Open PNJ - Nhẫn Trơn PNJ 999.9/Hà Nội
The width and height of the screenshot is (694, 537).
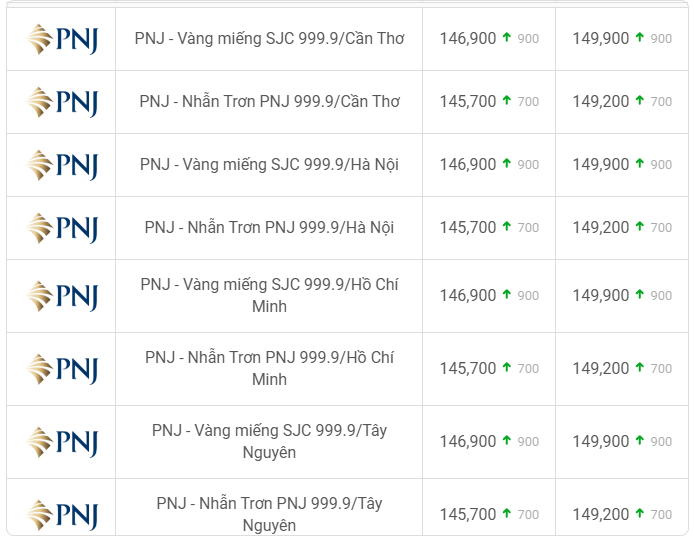(269, 228)
